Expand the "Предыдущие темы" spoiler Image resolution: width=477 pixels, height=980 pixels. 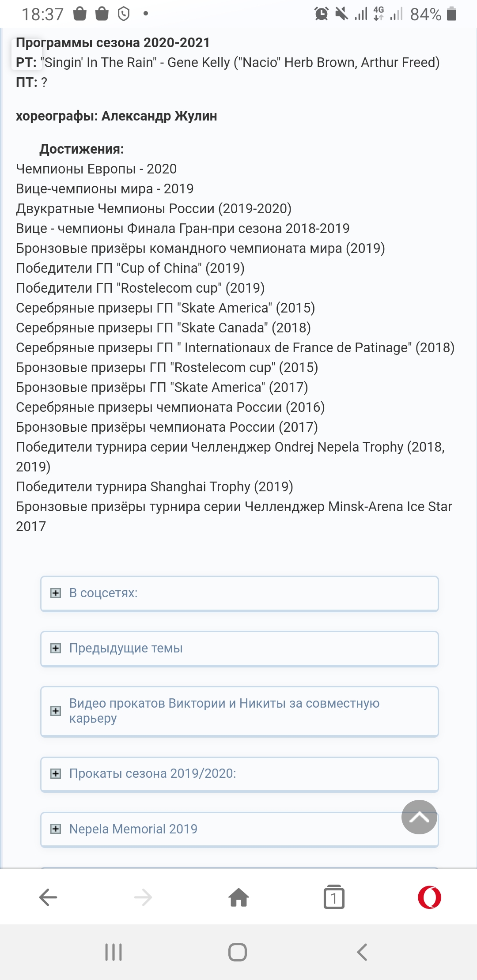(239, 648)
